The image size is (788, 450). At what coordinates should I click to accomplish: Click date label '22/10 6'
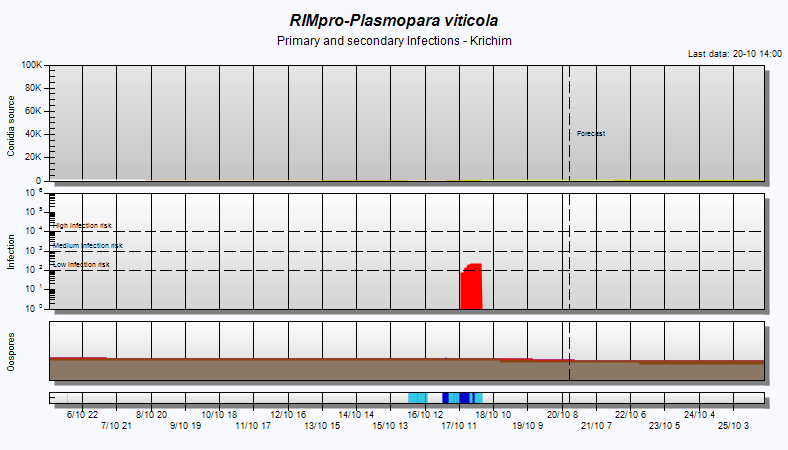click(x=630, y=415)
